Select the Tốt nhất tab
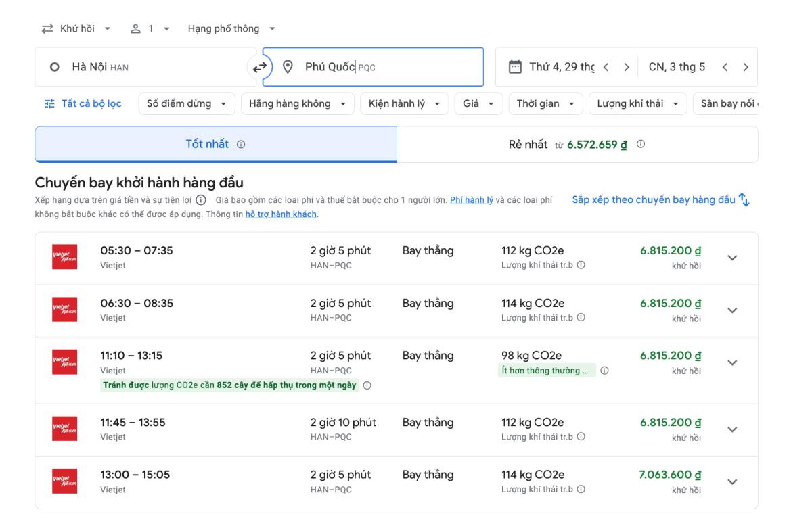 [x=217, y=144]
